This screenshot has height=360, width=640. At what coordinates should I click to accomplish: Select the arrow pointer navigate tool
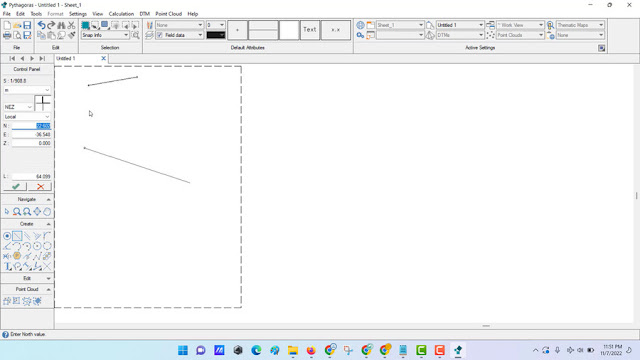7,211
